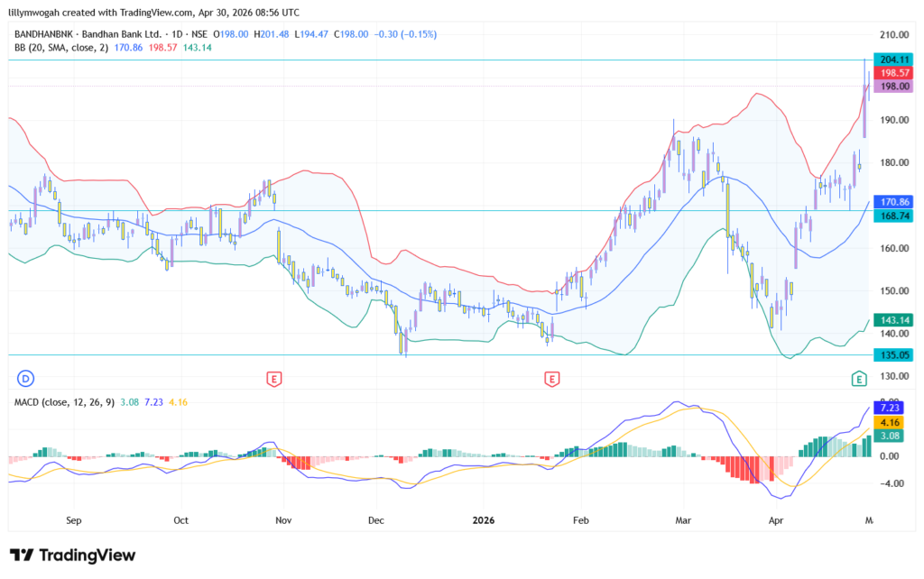
Task: Select the blue 7.23 MACD axis tag
Action: coord(888,409)
